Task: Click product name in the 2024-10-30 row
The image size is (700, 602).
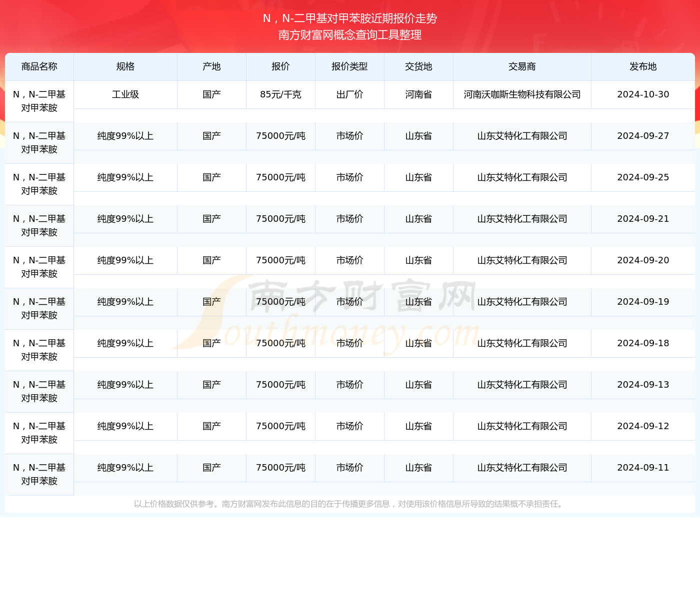Action: coord(39,101)
